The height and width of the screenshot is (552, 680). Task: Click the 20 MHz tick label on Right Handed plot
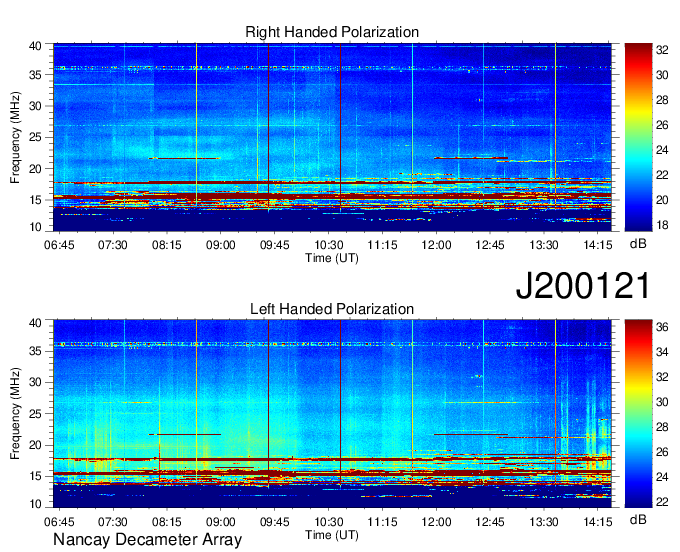pyautogui.click(x=35, y=169)
